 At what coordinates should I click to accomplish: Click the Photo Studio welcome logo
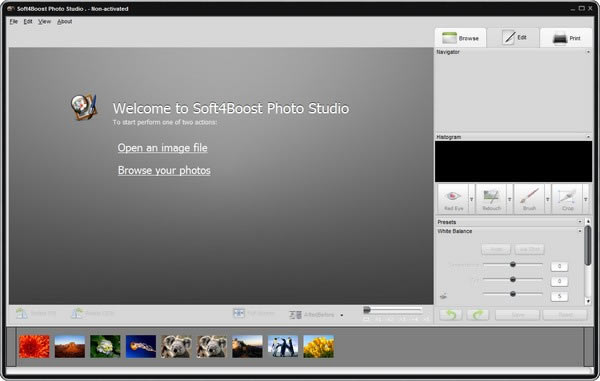click(84, 107)
